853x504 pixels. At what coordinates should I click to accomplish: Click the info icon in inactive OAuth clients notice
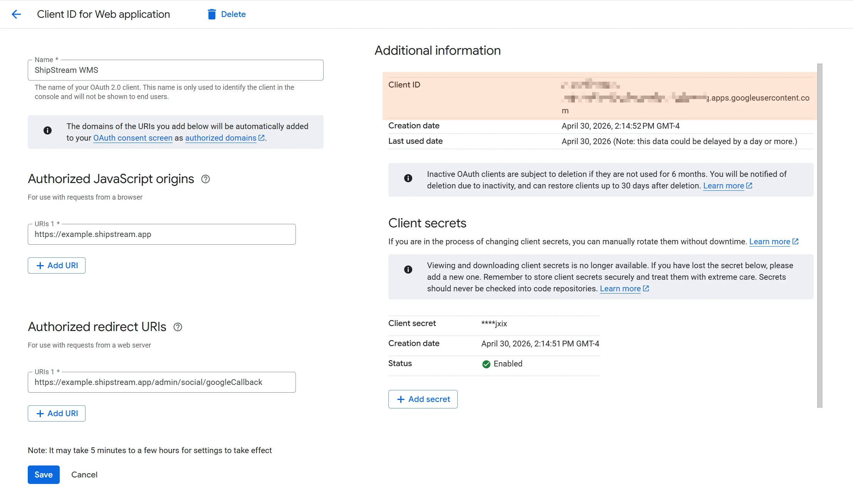(408, 178)
